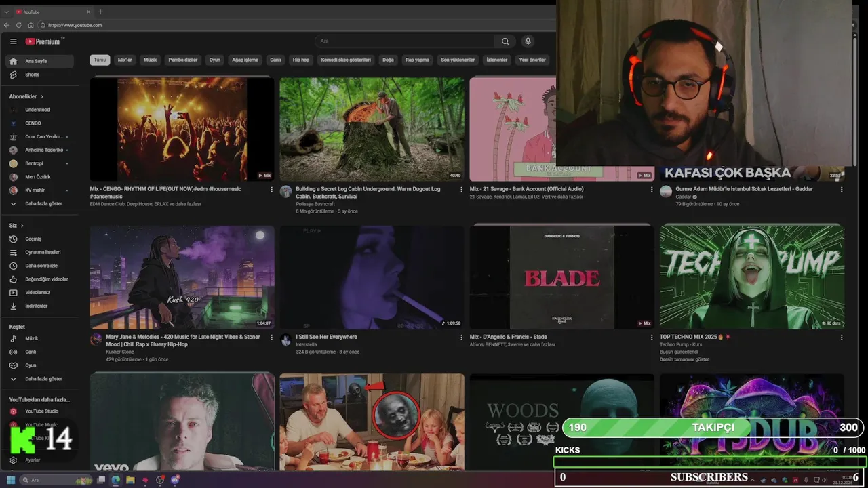
Task: Play the log cabin tree stump thumbnail
Action: (x=372, y=129)
